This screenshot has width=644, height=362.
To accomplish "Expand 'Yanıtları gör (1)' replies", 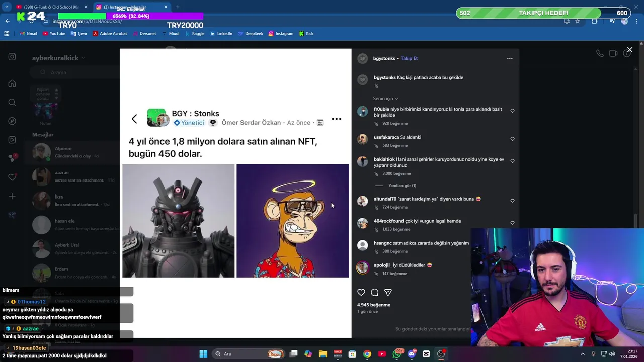I will click(x=402, y=185).
